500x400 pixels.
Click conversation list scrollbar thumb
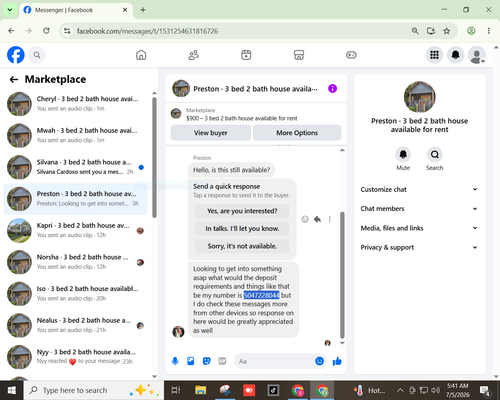pos(154,158)
